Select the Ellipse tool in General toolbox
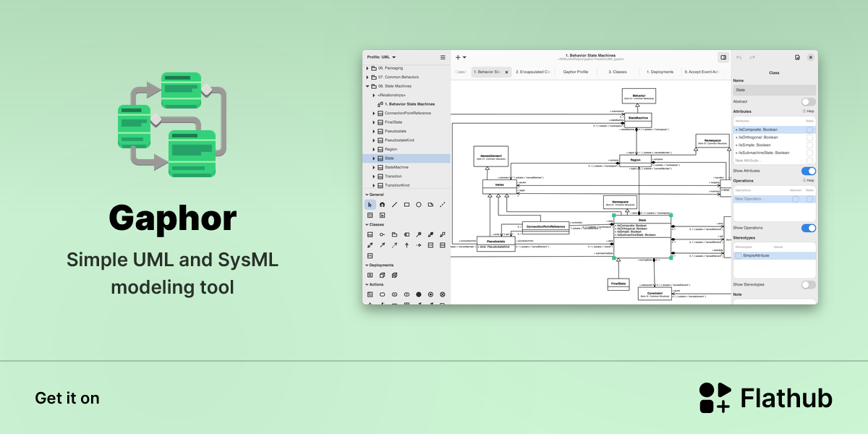868x434 pixels. point(419,205)
